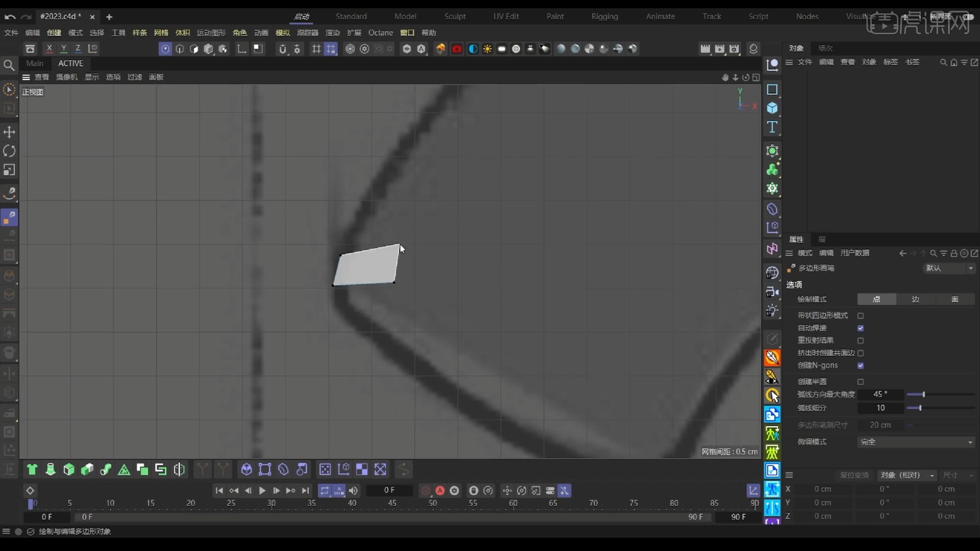Select the Move tool in the left toolbar
The image size is (980, 551).
click(x=10, y=132)
